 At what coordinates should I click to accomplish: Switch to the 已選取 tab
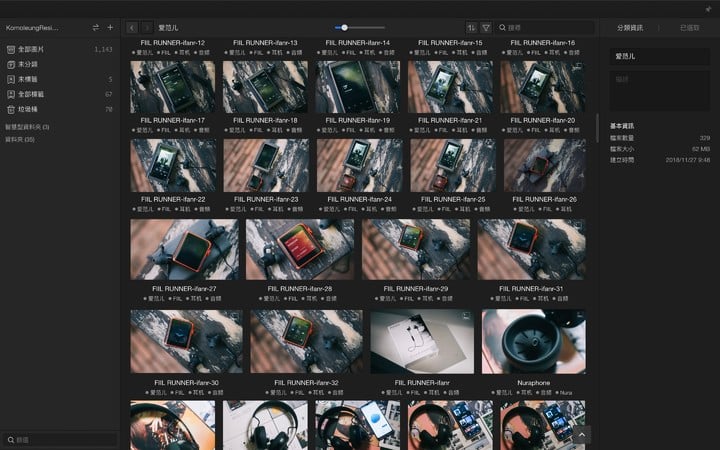click(x=689, y=28)
